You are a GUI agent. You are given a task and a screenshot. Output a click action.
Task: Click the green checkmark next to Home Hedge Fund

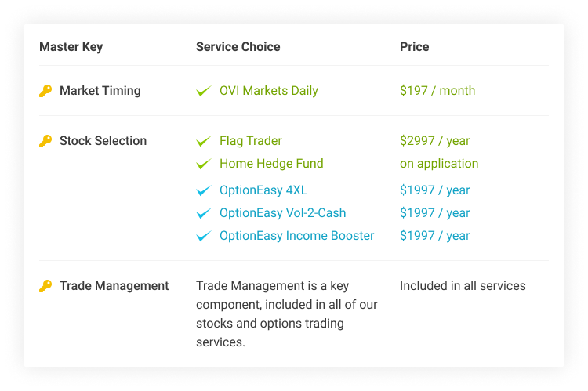tap(204, 164)
